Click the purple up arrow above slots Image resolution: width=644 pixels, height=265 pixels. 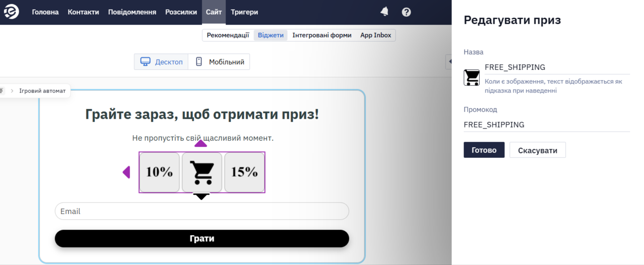201,143
